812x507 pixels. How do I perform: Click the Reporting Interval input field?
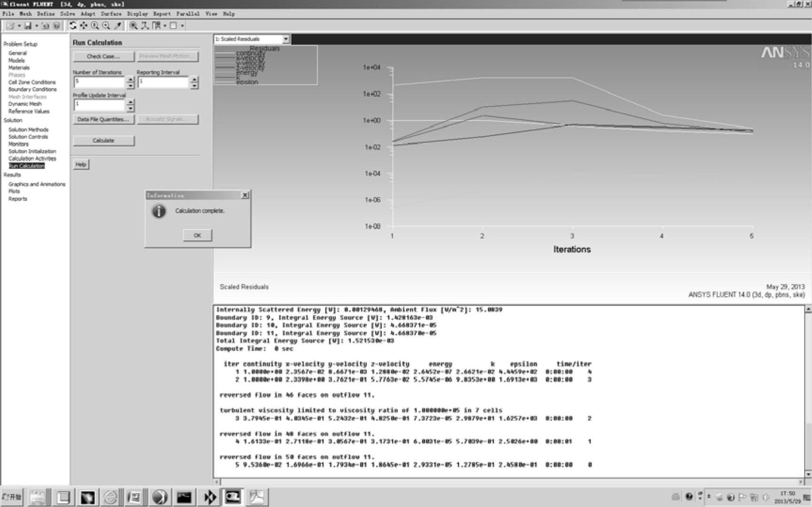tap(164, 82)
